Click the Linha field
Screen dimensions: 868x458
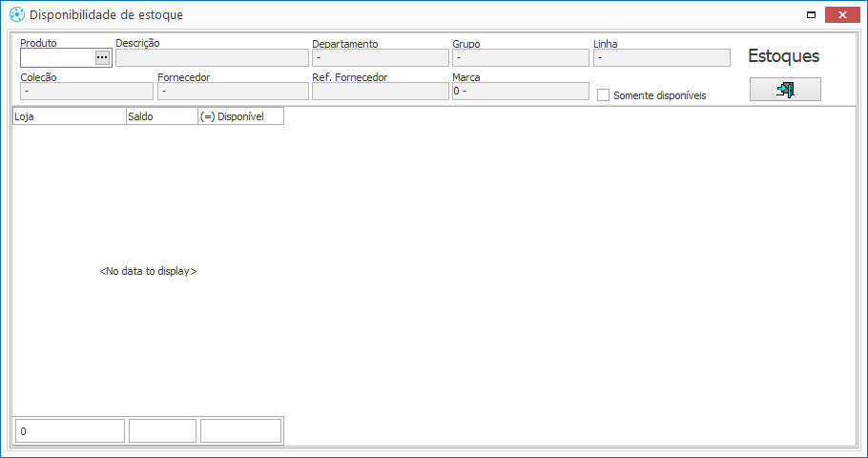662,57
